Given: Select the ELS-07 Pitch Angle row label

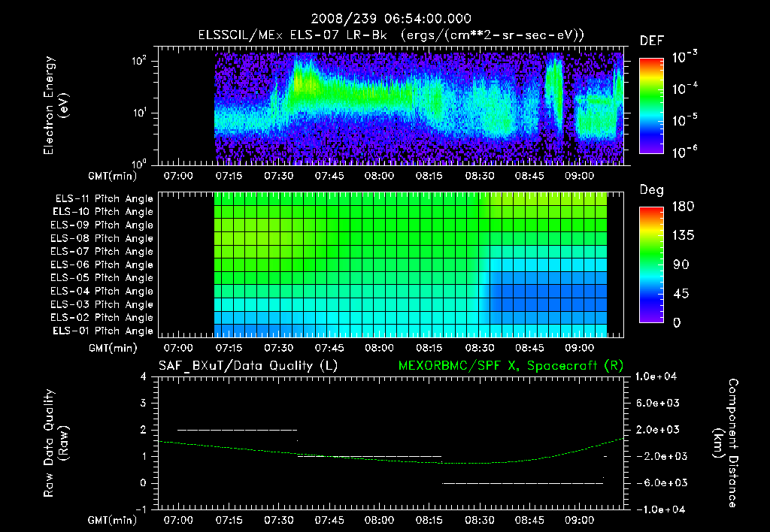Looking at the screenshot, I should coord(102,251).
